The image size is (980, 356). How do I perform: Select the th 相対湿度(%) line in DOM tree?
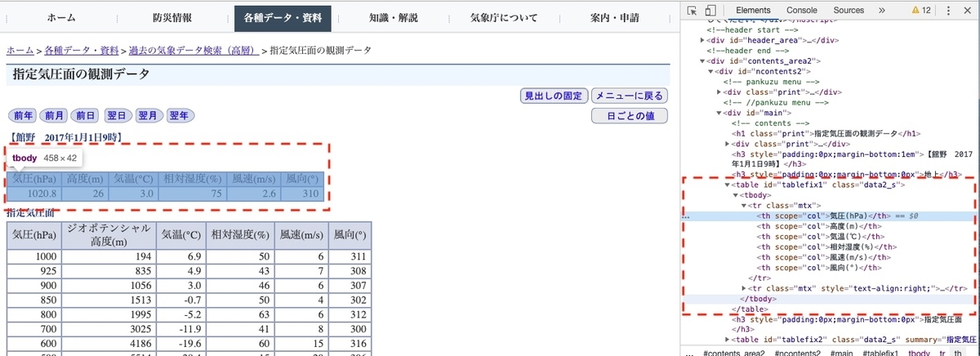826,247
